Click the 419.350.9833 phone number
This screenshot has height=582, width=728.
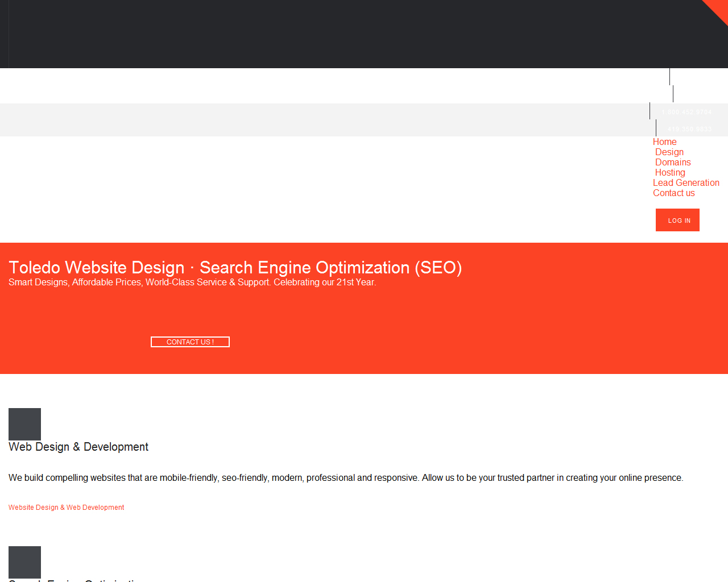(x=689, y=129)
